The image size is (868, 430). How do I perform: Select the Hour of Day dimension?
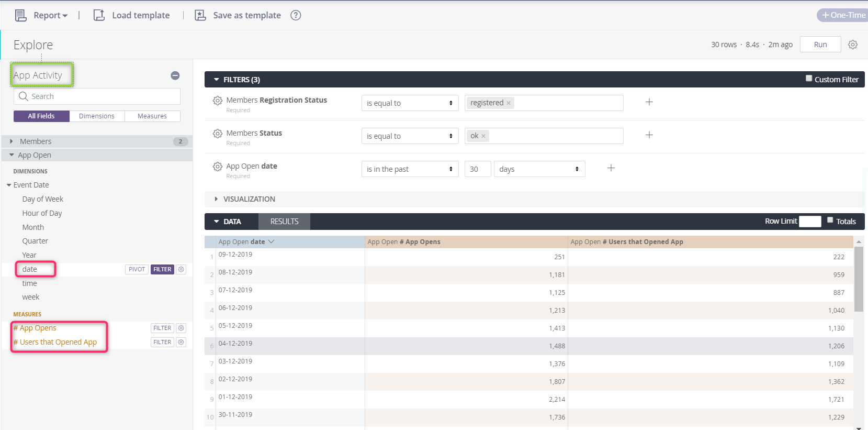pos(42,213)
